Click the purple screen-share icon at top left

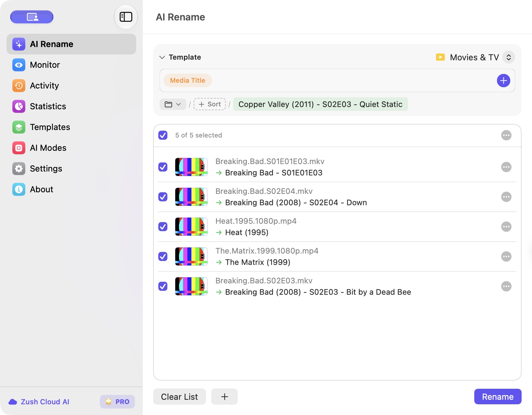coord(32,17)
